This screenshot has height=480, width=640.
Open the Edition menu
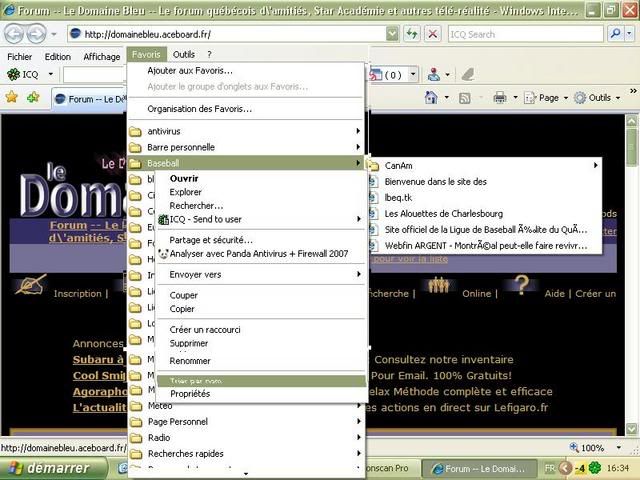pos(58,57)
